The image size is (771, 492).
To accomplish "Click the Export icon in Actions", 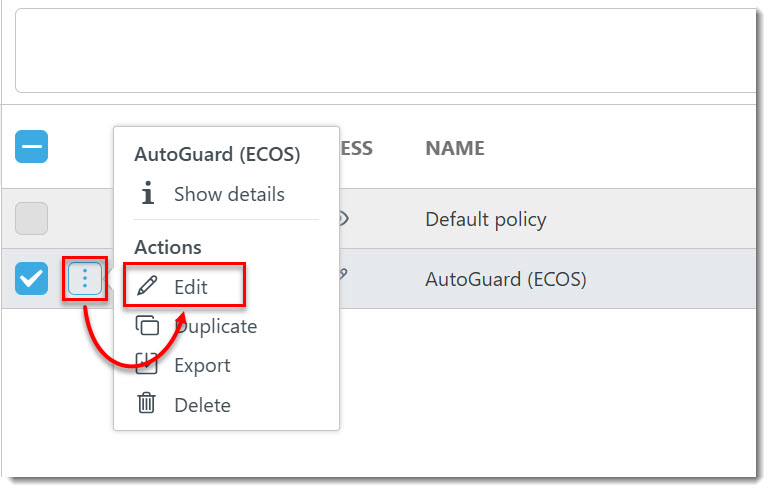I will coord(147,364).
